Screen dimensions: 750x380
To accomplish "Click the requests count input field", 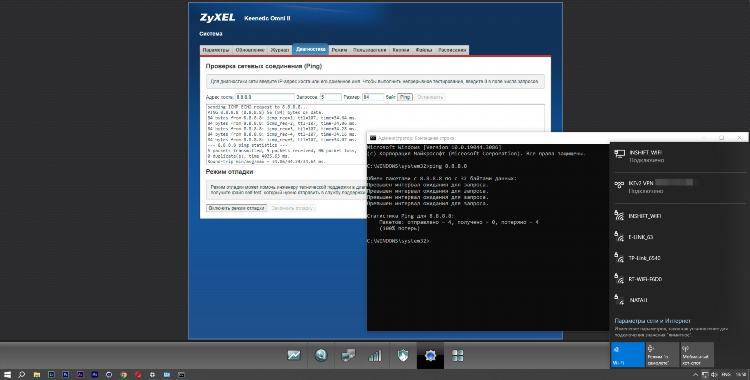I will [331, 97].
